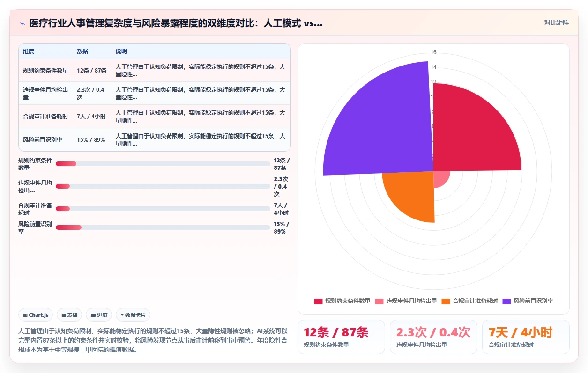
Task: Click the 违规事件月均检出 progress bar
Action: (x=163, y=186)
